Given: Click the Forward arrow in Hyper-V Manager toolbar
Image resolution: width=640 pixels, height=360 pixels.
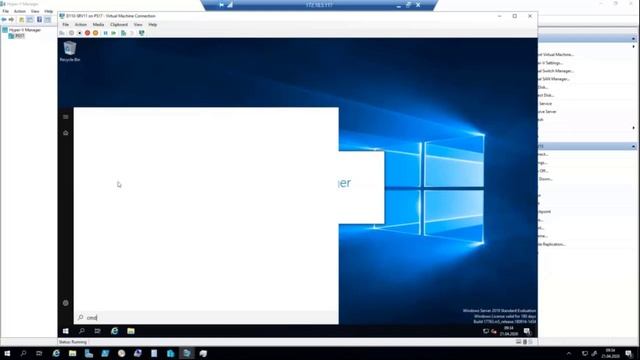Looking at the screenshot, I should coord(11,20).
